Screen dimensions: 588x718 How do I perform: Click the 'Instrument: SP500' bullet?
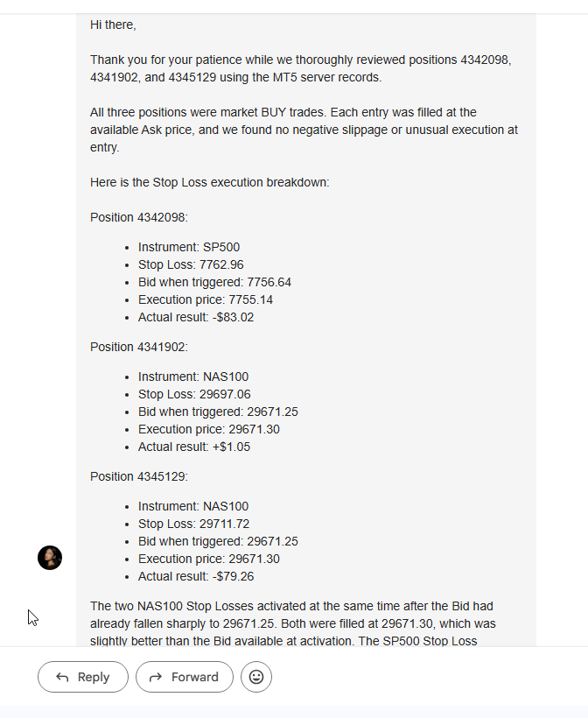pyautogui.click(x=189, y=247)
